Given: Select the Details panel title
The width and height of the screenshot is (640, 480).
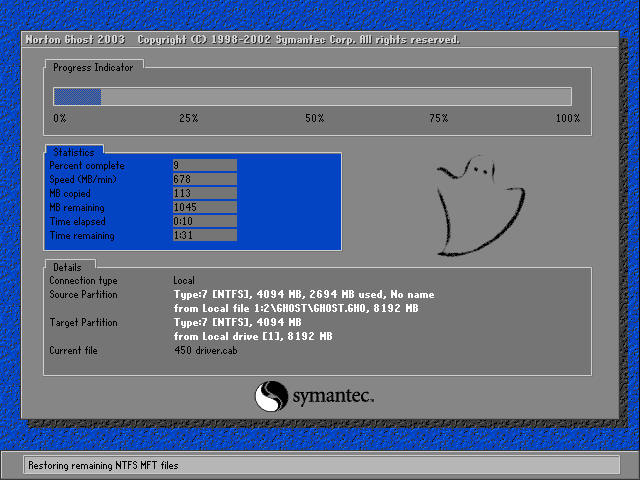Looking at the screenshot, I should pyautogui.click(x=67, y=267).
